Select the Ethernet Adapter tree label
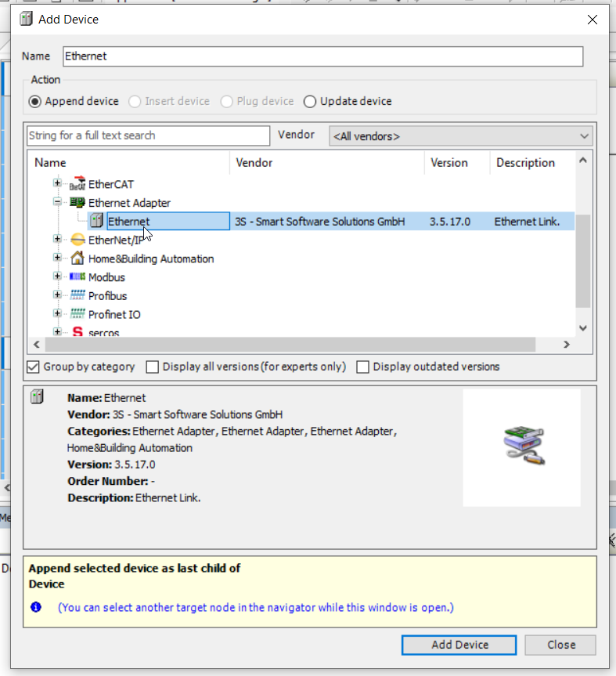616x676 pixels. coord(129,203)
